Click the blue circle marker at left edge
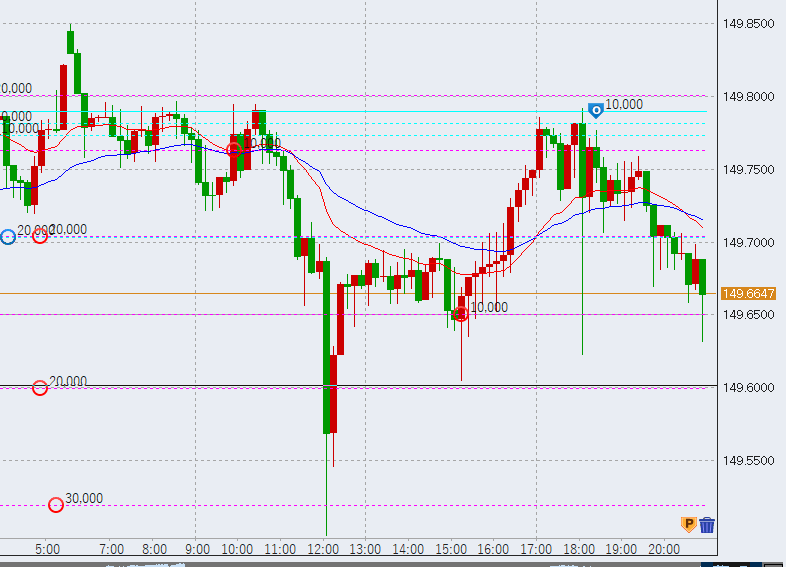The image size is (786, 567). (8, 237)
